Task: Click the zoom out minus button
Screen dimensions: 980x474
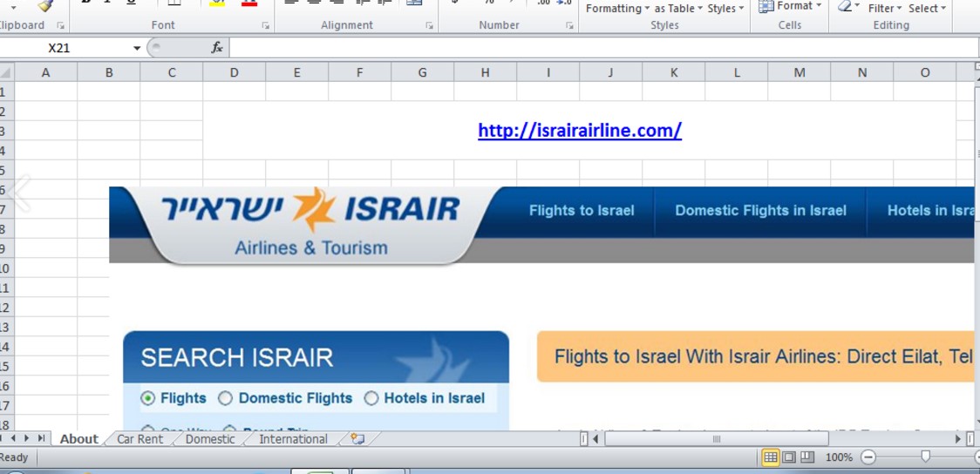Action: coord(868,457)
